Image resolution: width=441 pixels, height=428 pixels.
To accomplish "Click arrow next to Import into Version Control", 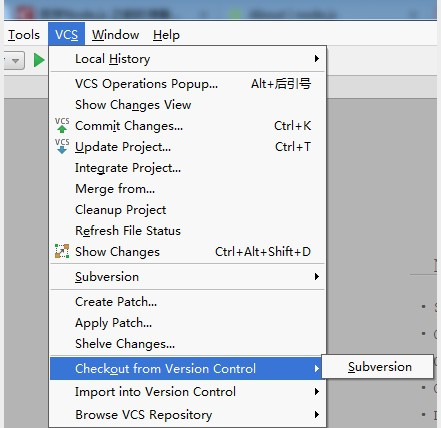I will (317, 391).
